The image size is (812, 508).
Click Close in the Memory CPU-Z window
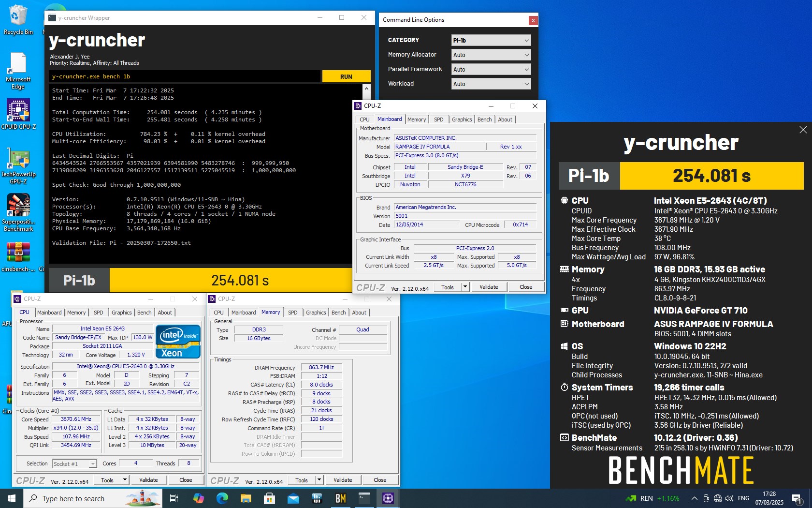(380, 480)
